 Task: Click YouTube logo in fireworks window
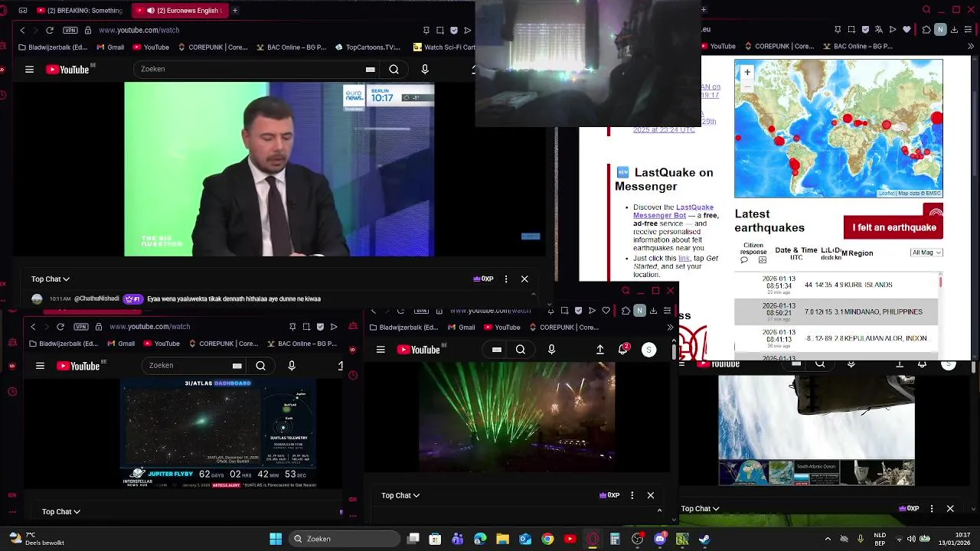(420, 350)
